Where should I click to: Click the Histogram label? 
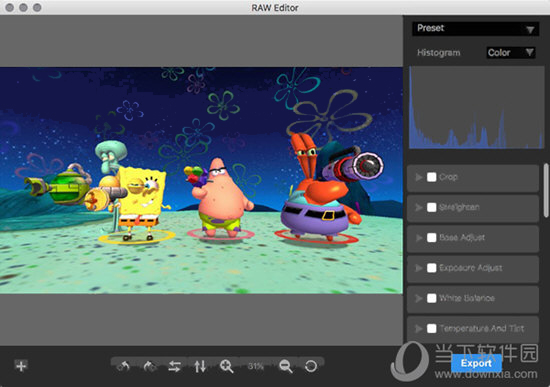[438, 53]
